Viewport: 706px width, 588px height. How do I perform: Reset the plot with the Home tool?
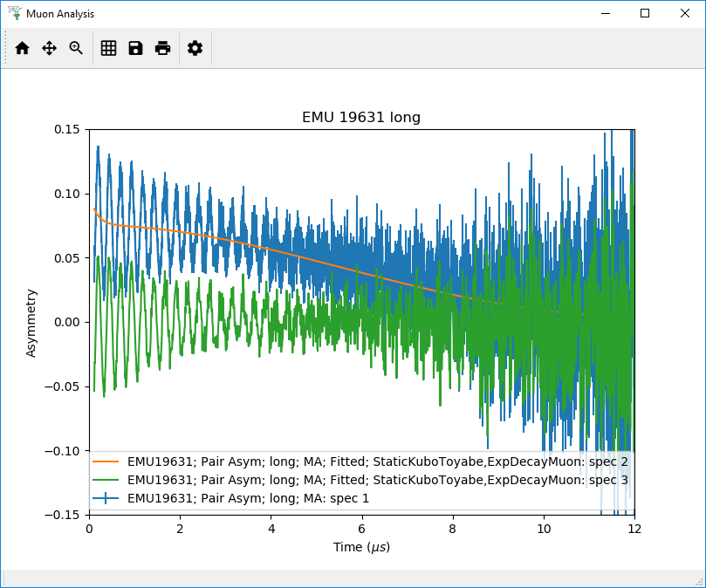[22, 48]
